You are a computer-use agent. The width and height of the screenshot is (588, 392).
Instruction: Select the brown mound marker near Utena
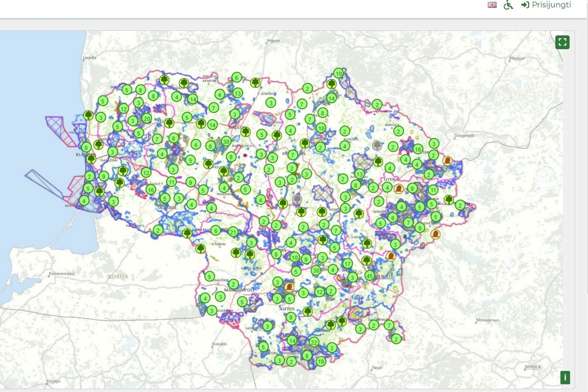pyautogui.click(x=399, y=189)
